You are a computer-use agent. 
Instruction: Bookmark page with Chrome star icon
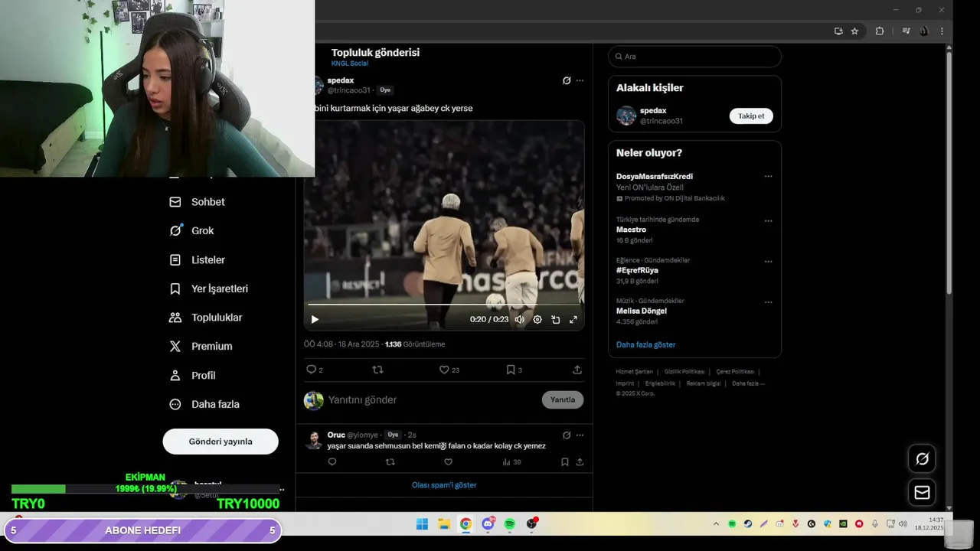pyautogui.click(x=854, y=31)
